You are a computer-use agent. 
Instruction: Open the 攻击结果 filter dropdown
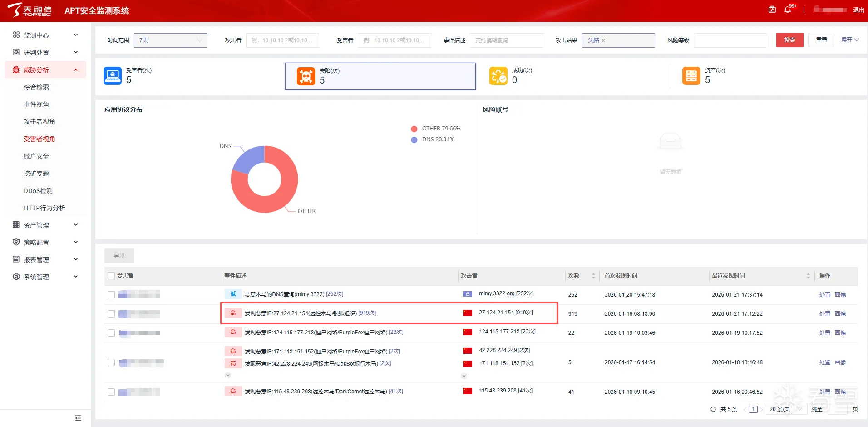point(618,40)
